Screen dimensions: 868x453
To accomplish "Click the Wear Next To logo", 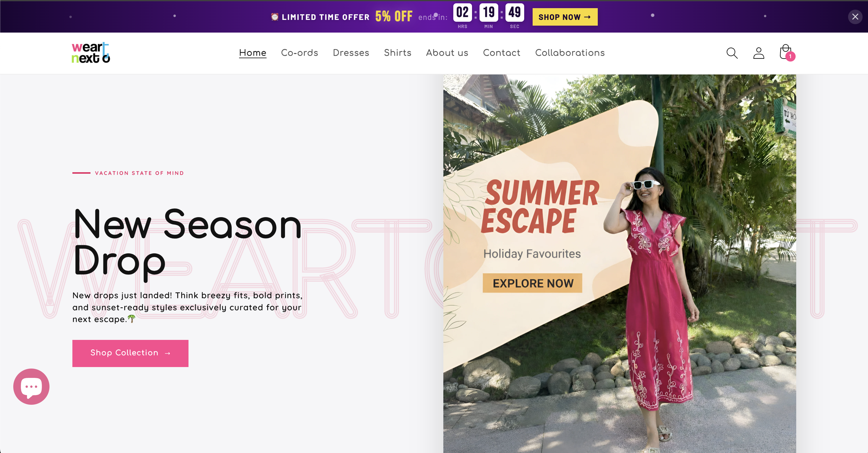I will click(91, 52).
